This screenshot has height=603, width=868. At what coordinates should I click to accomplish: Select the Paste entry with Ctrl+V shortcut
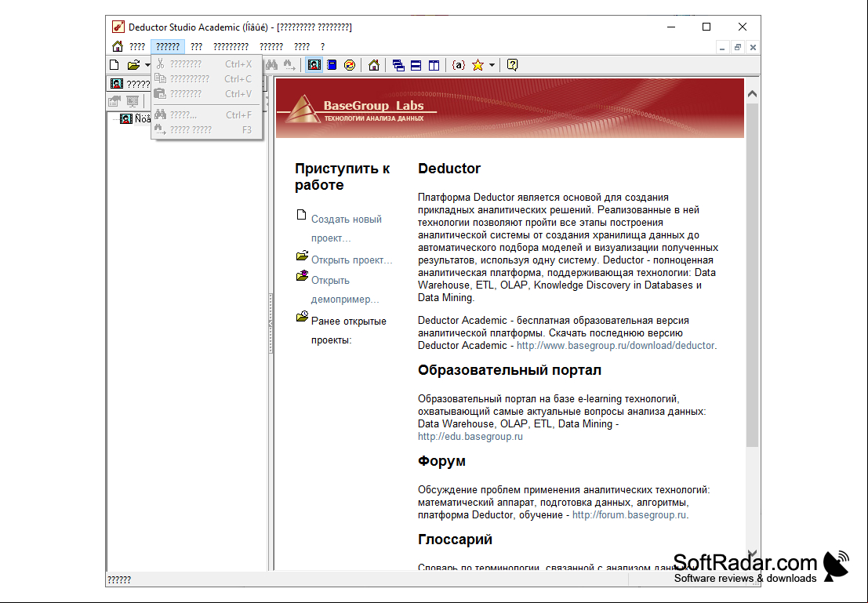pyautogui.click(x=205, y=93)
